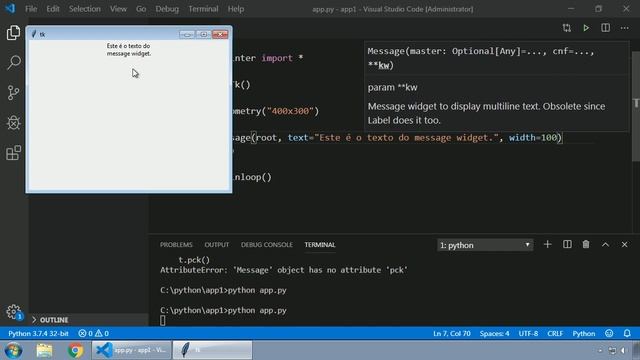Screen dimensions: 640x360
Task: Open Chrome from taskbar
Action: (75, 350)
